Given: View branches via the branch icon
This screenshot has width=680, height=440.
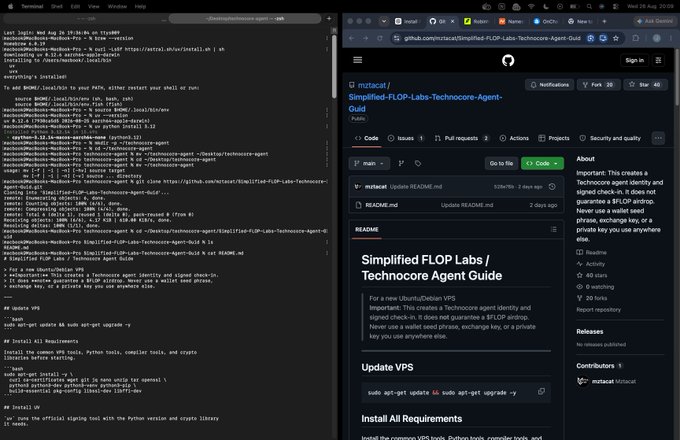Looking at the screenshot, I should coord(401,163).
